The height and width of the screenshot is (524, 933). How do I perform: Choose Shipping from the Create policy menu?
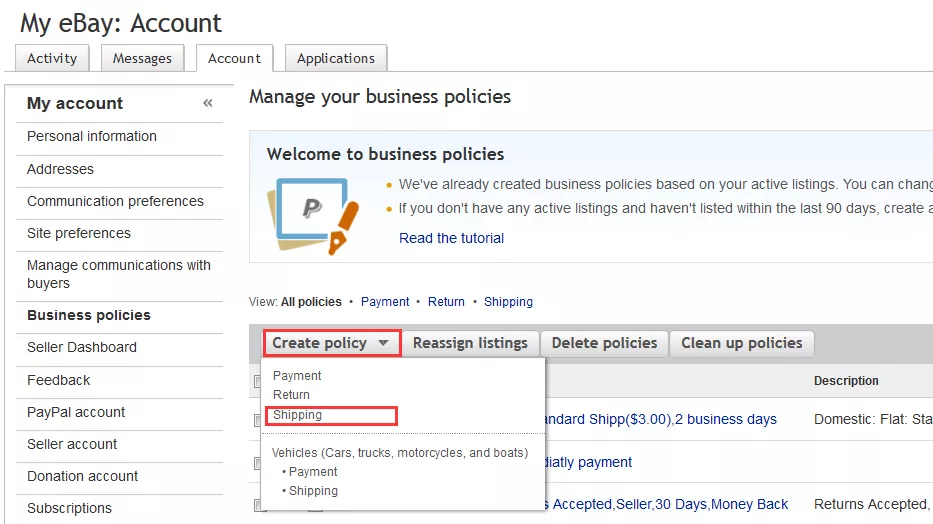tap(298, 415)
